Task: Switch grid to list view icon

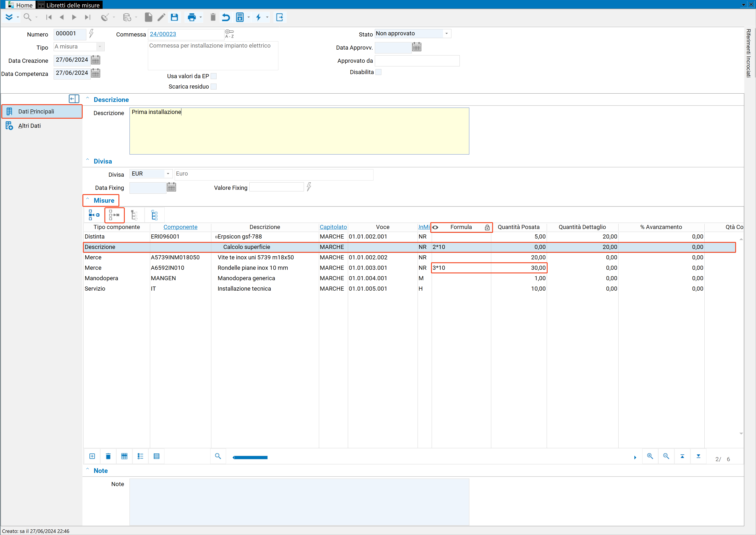Action: click(x=140, y=456)
